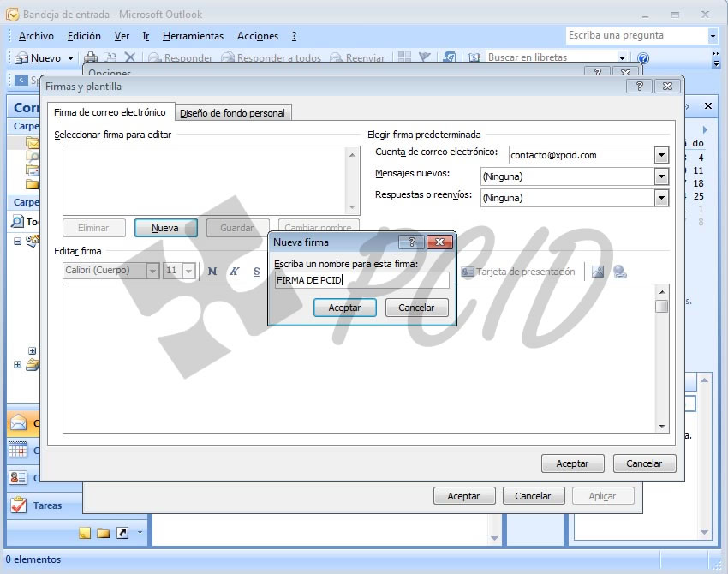Close the To-Do bar with its X
The width and height of the screenshot is (728, 574).
(708, 106)
